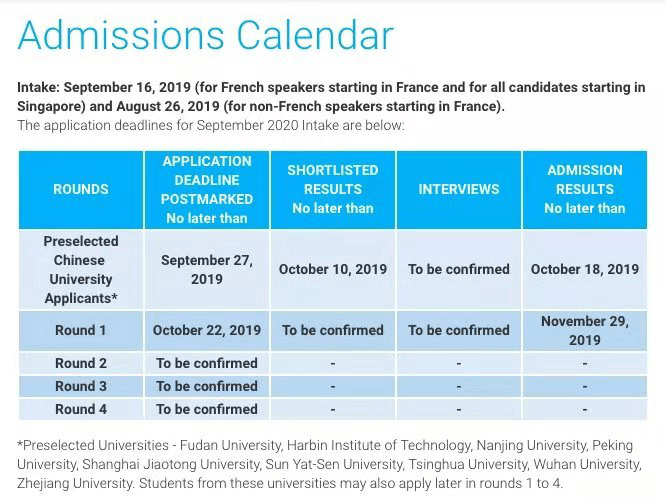Click the Round 1 row label

pos(81,330)
